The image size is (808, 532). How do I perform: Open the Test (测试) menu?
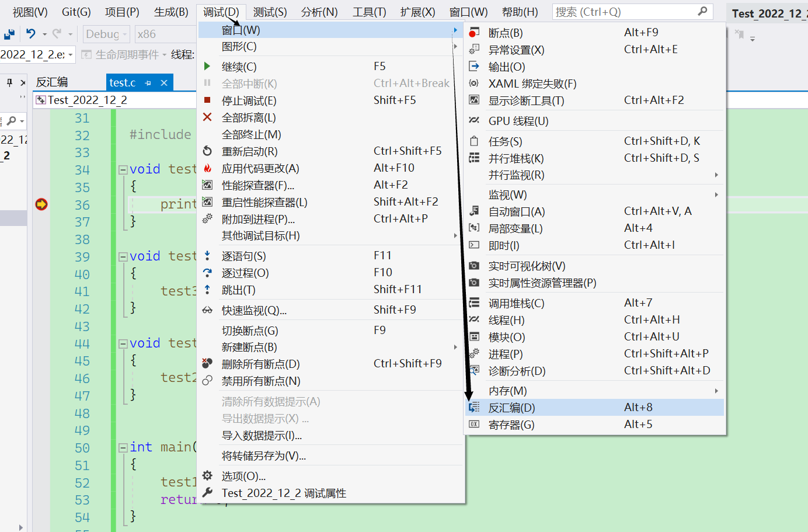click(270, 12)
